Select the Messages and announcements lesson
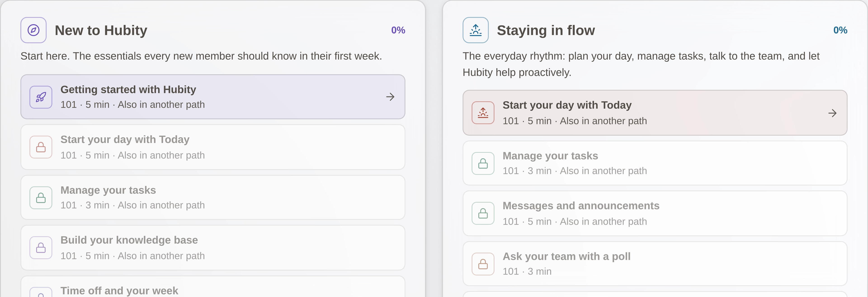 point(655,213)
